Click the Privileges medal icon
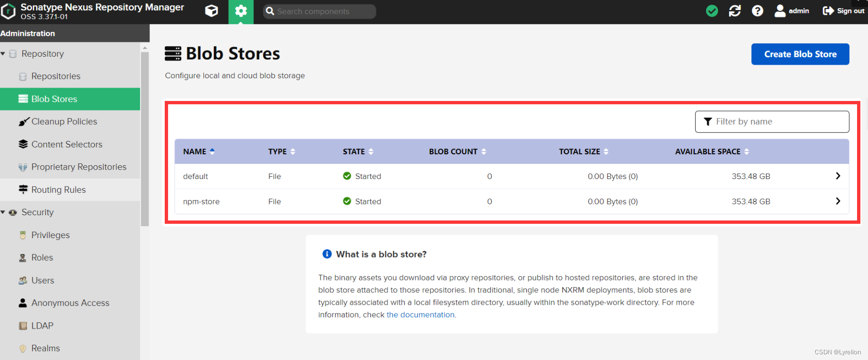 click(x=22, y=235)
